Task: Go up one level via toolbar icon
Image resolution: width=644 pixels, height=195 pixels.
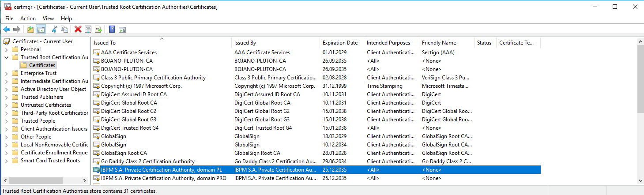Action: coord(30,29)
